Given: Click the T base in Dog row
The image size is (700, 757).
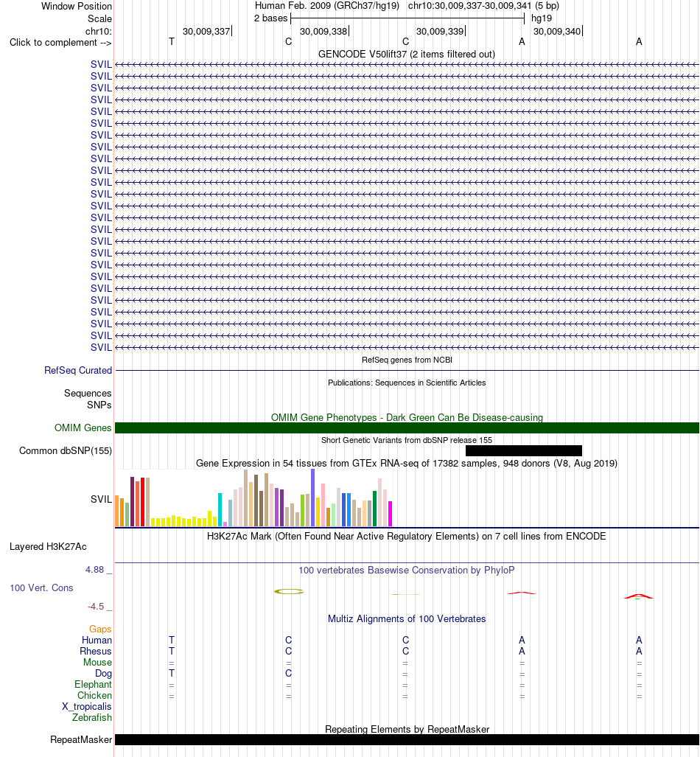Looking at the screenshot, I should point(172,673).
